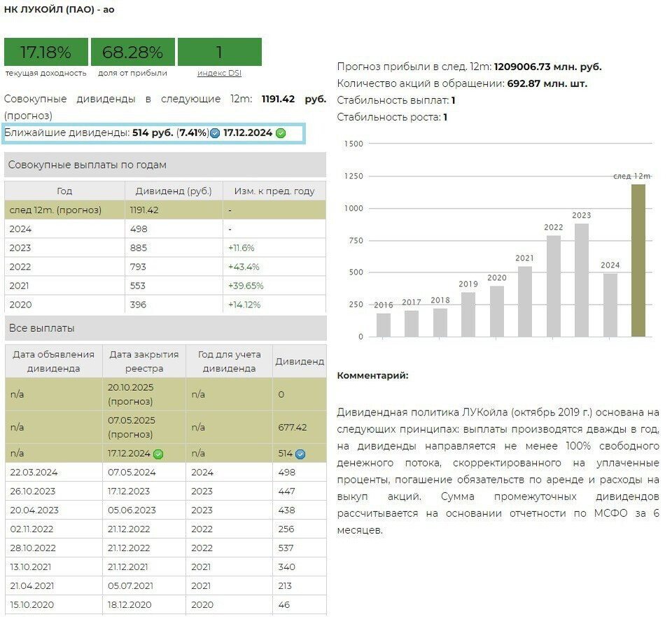This screenshot has height=617, width=672.
Task: Collapse the Все выплаты section header
Action: click(165, 328)
